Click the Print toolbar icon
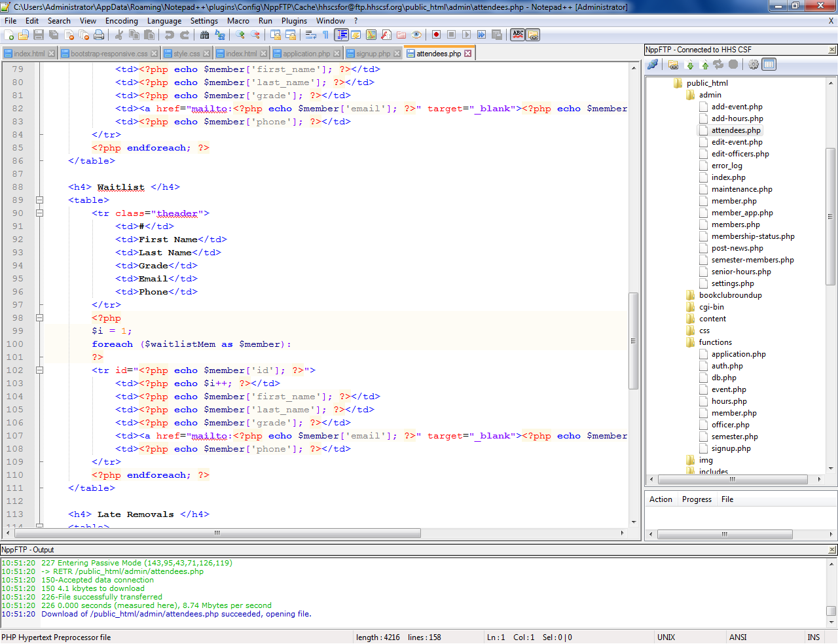 click(99, 35)
